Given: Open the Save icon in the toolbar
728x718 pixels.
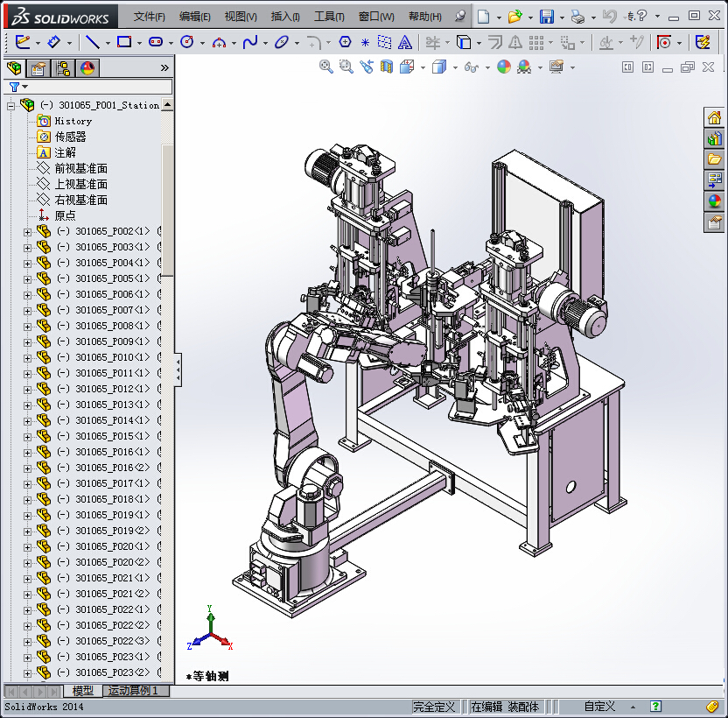Looking at the screenshot, I should [546, 17].
